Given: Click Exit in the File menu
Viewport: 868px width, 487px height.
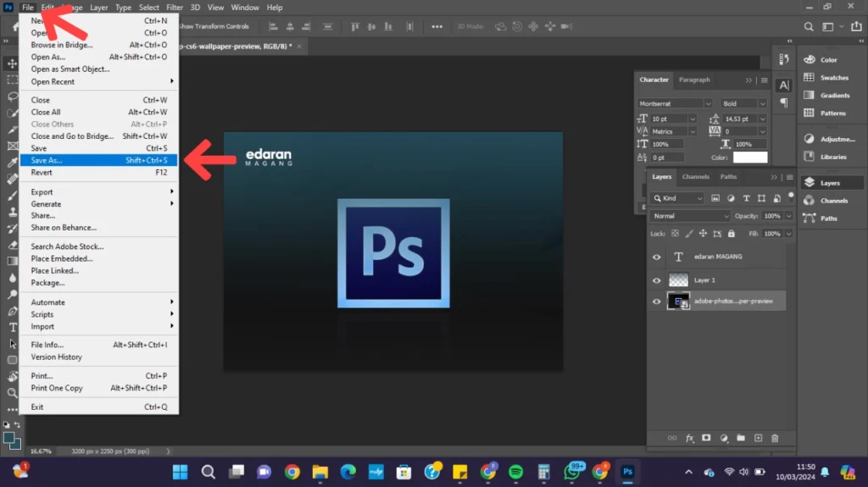Looking at the screenshot, I should pos(98,407).
